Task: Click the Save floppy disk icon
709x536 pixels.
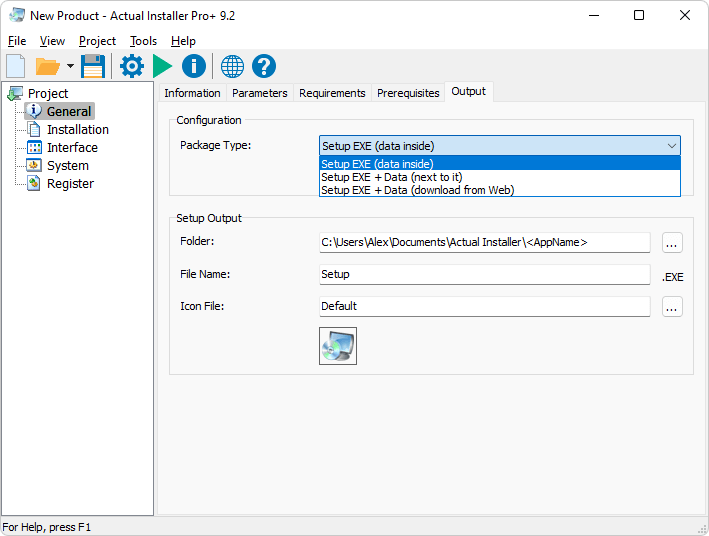Action: click(93, 66)
